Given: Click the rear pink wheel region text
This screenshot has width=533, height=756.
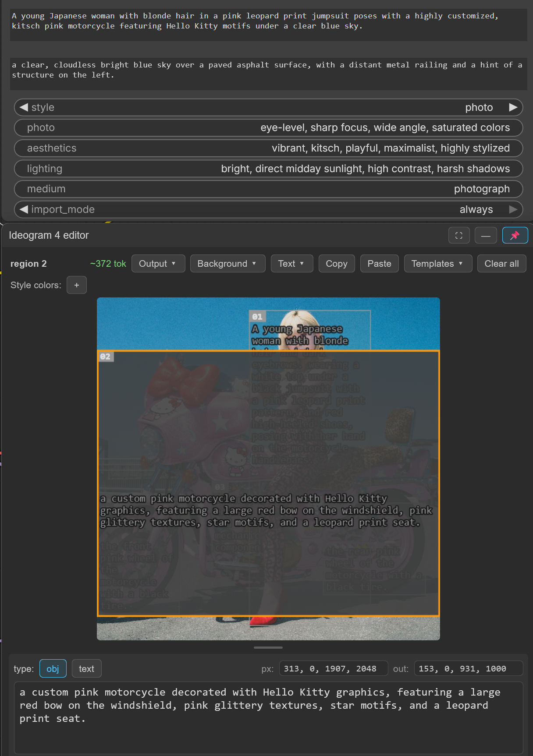Looking at the screenshot, I should (374, 569).
